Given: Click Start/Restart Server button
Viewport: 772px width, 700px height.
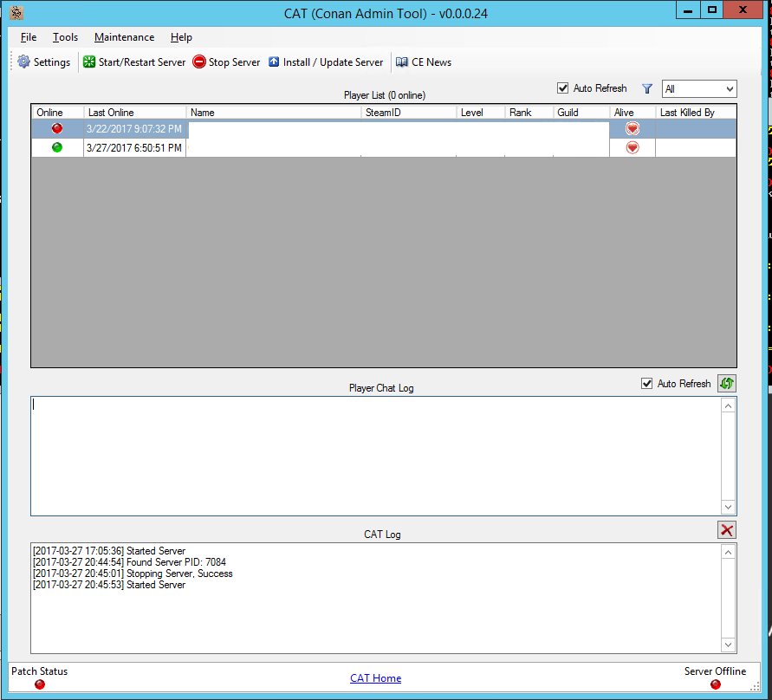Looking at the screenshot, I should [134, 62].
